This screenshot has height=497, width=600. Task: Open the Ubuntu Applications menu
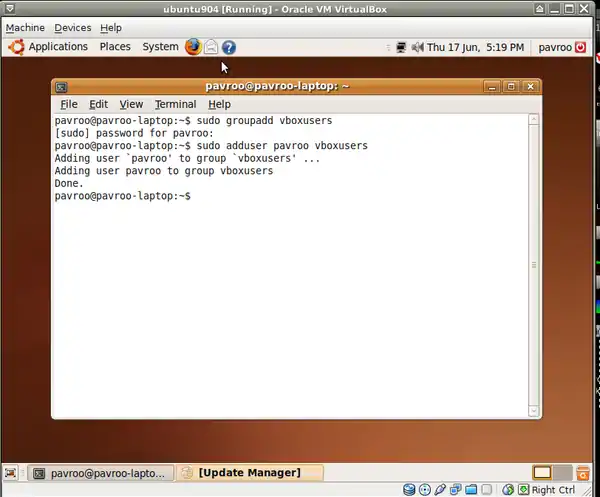pos(48,47)
